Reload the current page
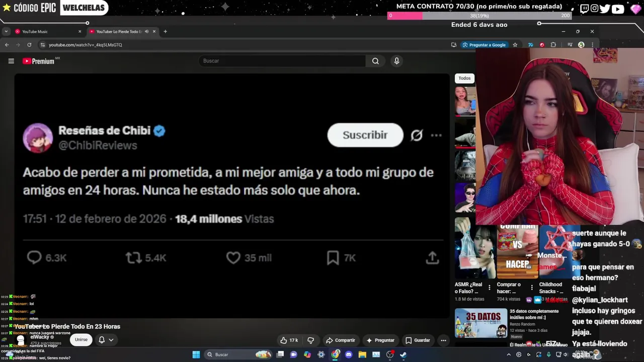Screen dimensions: 644x362 29,45
